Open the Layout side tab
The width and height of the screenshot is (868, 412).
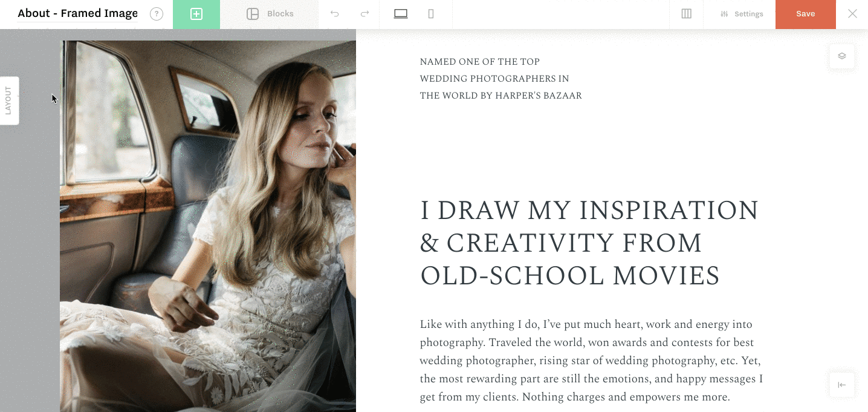pos(9,100)
